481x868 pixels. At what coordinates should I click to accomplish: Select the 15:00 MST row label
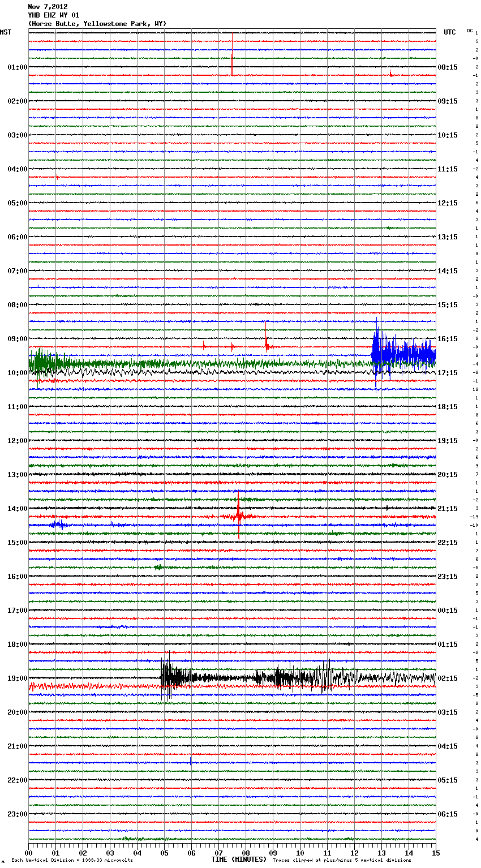[x=18, y=543]
